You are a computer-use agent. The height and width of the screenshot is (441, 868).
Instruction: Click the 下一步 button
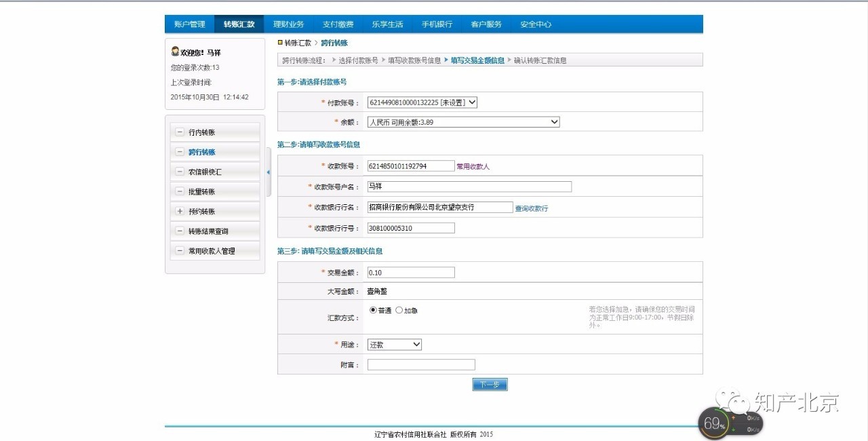coord(490,385)
